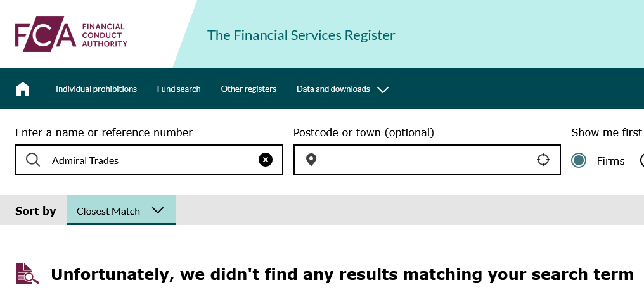Viewport: 644px width, 292px height.
Task: Open Individual prohibitions page
Action: pyautogui.click(x=96, y=89)
